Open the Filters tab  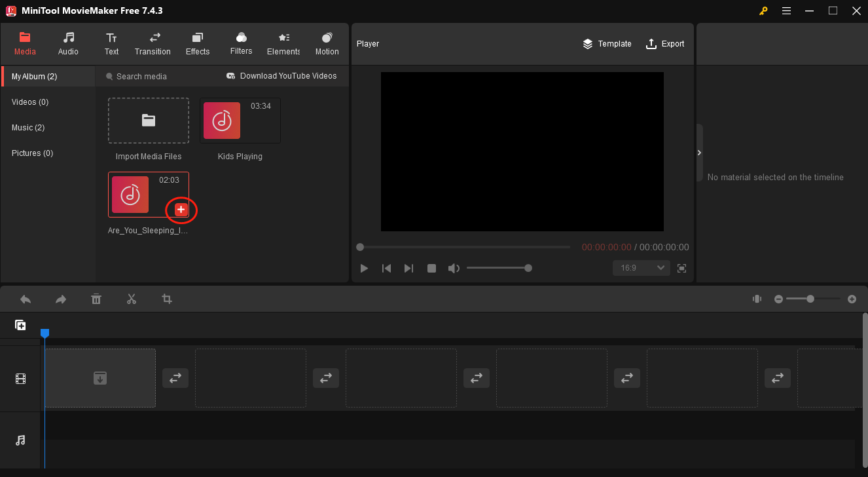click(x=241, y=44)
